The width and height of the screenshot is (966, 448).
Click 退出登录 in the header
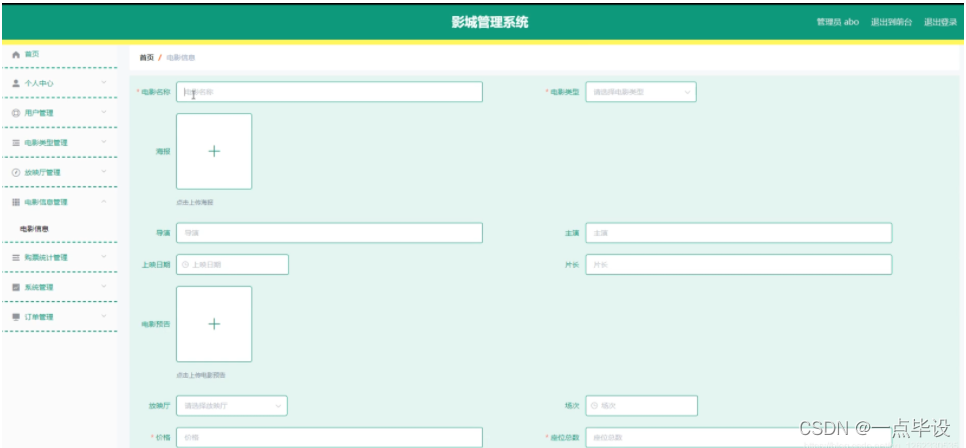tap(940, 22)
